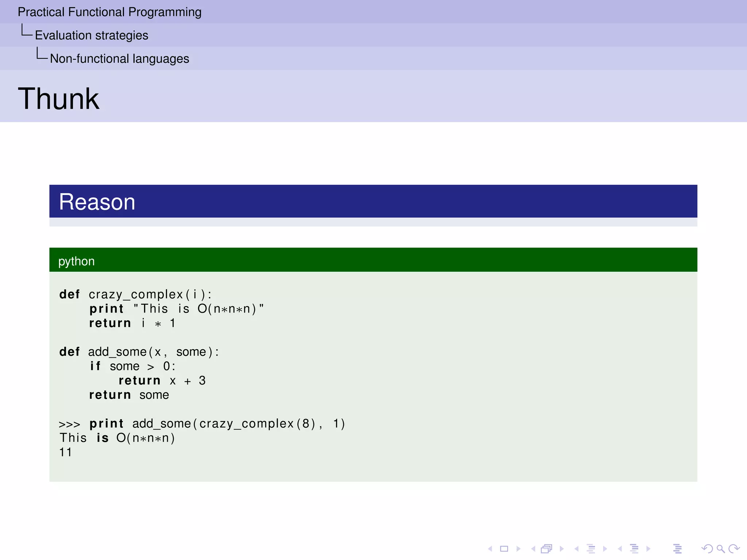
Task: Go to previous slide arrow beside slide icon
Action: tap(490, 549)
